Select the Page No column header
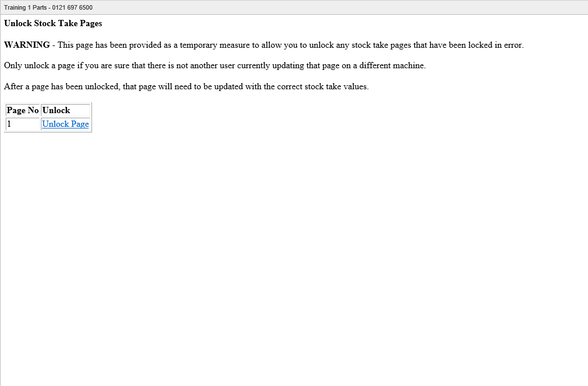 (x=23, y=110)
